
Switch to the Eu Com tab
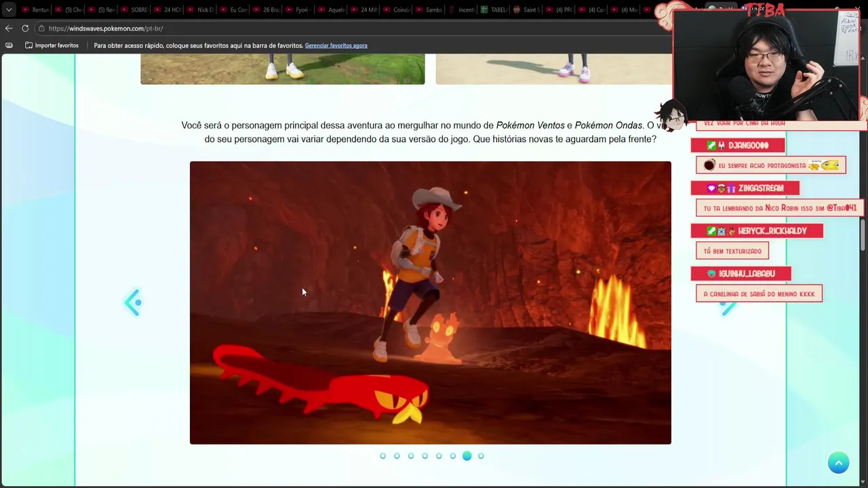(233, 10)
